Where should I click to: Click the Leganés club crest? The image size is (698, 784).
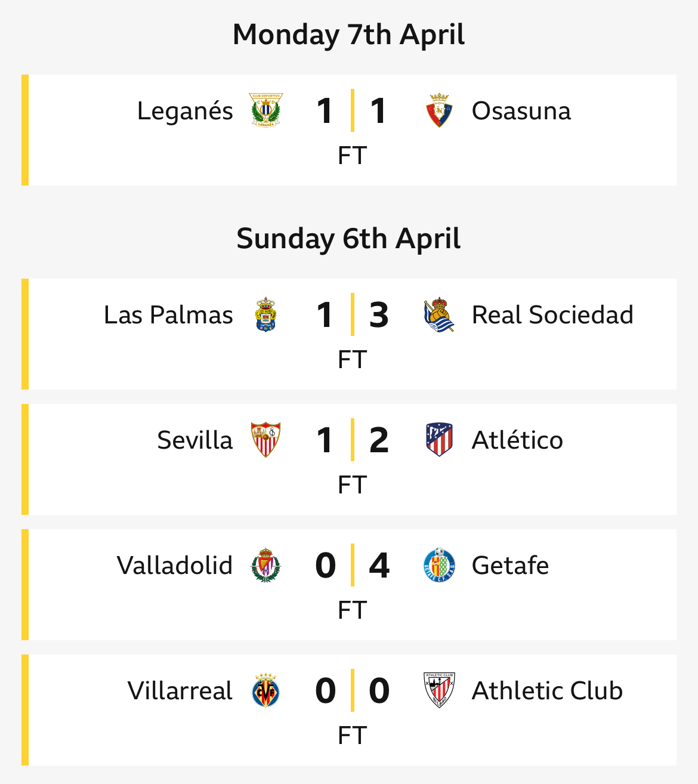265,110
